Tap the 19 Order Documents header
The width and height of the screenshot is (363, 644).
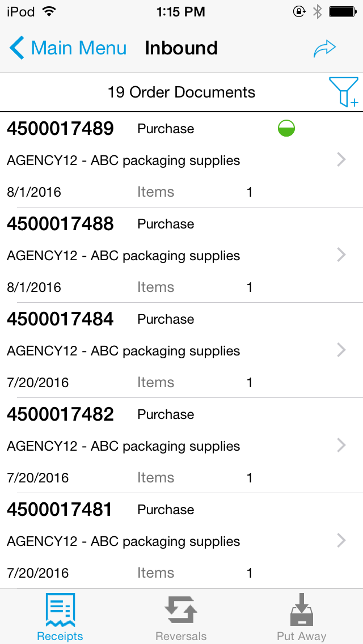coord(182,92)
